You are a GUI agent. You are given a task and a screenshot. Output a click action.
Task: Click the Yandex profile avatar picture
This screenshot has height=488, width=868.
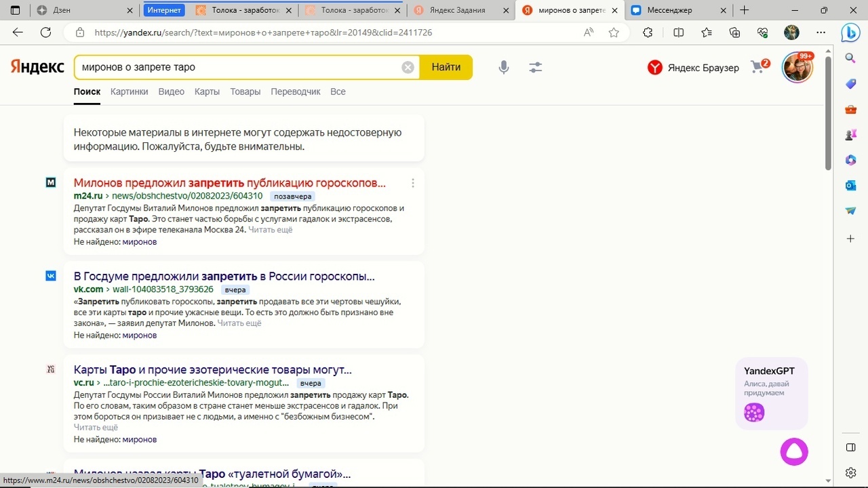point(797,67)
